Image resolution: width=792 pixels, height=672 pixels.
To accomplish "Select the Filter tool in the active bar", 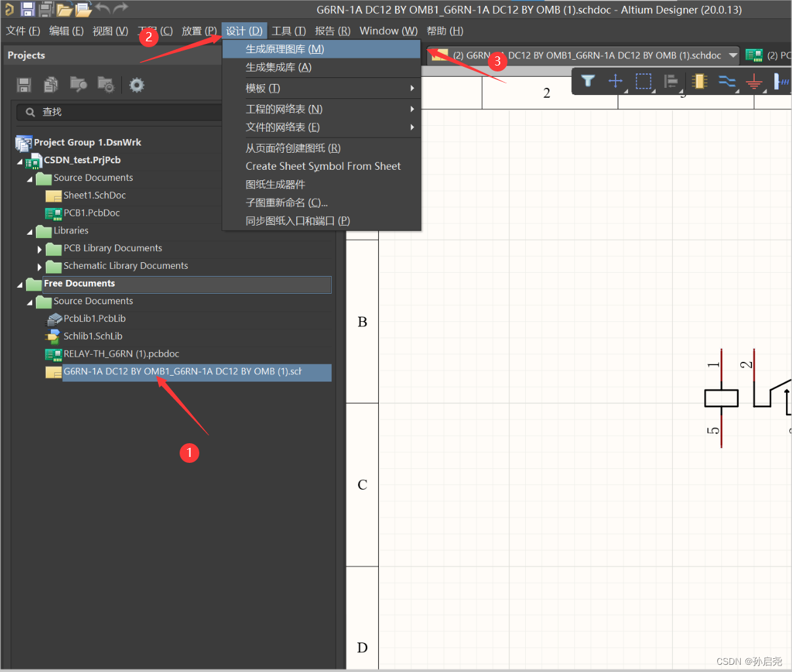I will click(x=588, y=81).
